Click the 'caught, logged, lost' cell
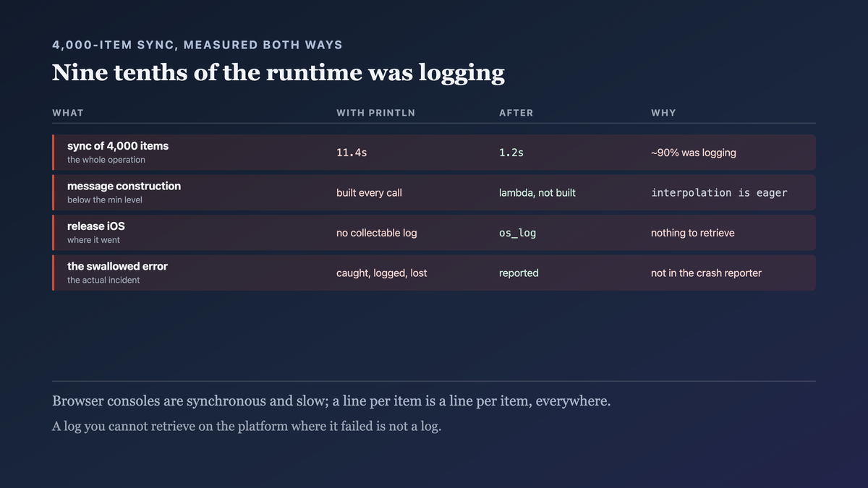The height and width of the screenshot is (488, 868). [x=382, y=273]
